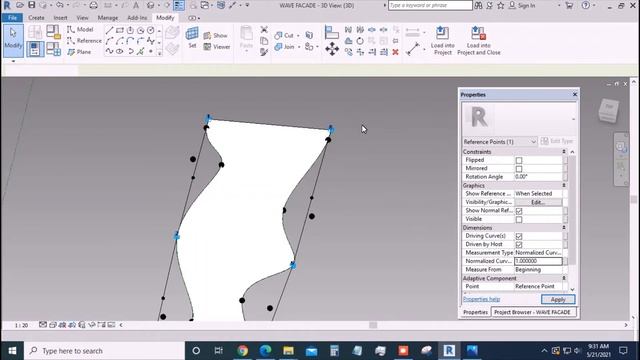Click the Normalized Curve parameter value field
640x360 pixels.
pos(538,261)
